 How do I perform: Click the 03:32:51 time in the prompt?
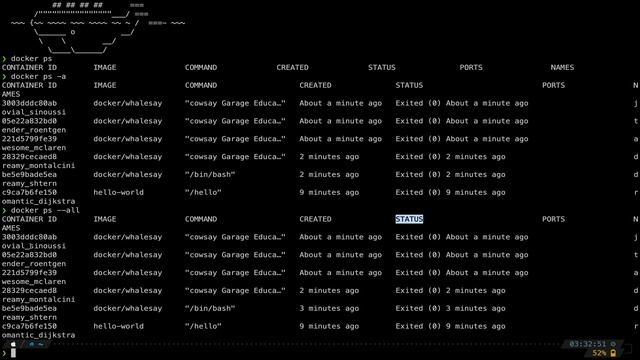click(x=588, y=344)
